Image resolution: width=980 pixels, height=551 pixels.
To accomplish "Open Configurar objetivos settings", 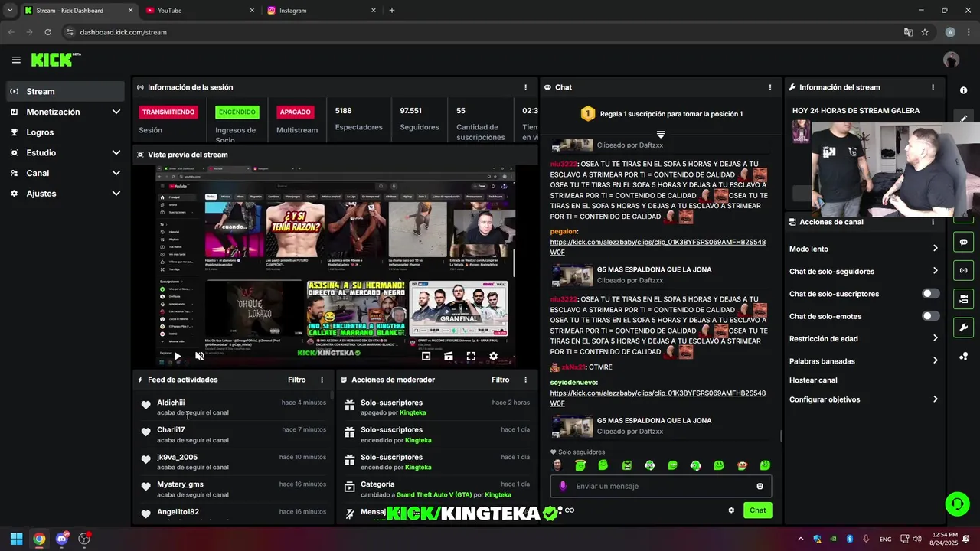I will point(864,399).
